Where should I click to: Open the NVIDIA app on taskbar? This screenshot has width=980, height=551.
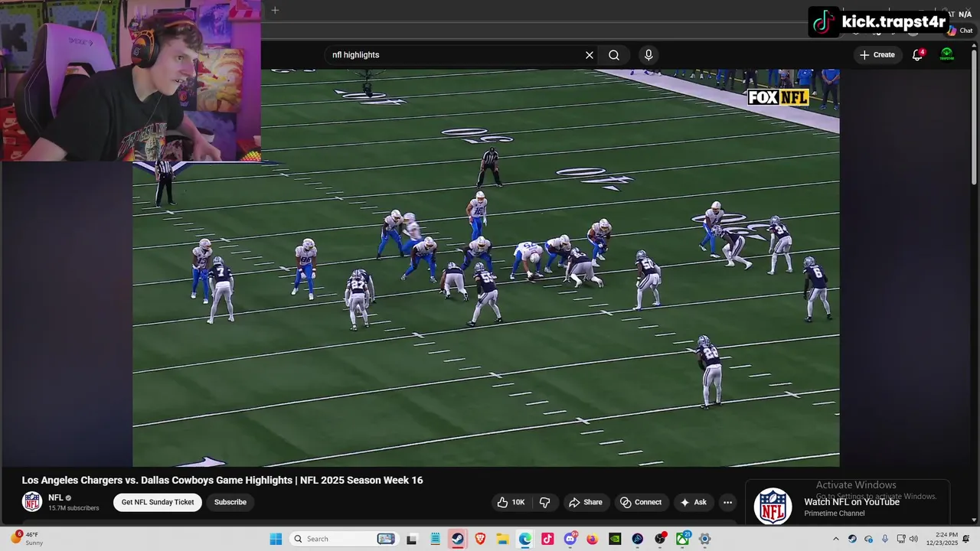[615, 539]
